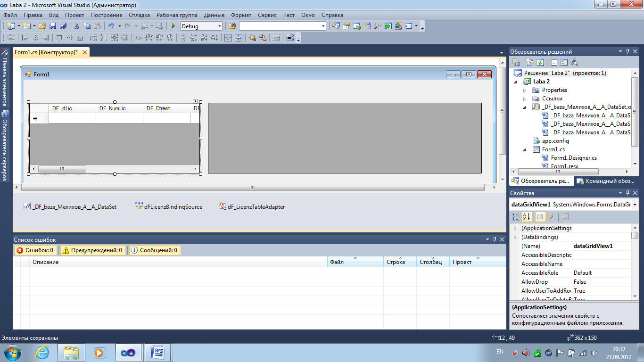The image size is (644, 362).
Task: Click the dataGridView1 horizontal scrollbar thumb
Action: [62, 169]
